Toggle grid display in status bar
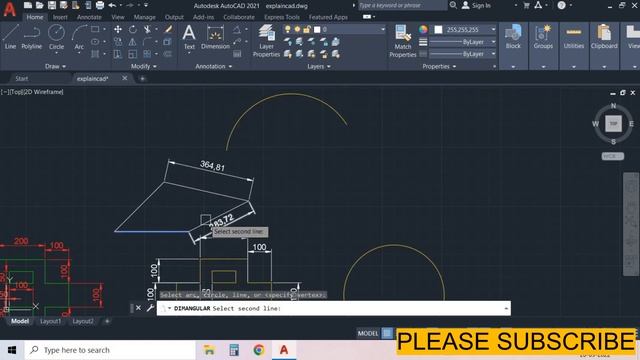Screen dimensions: 640x360 [387, 333]
